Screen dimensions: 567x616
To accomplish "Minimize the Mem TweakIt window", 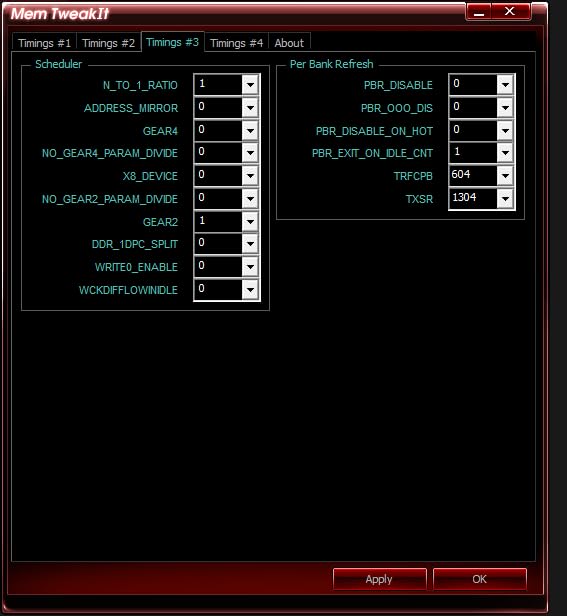I will coord(478,12).
